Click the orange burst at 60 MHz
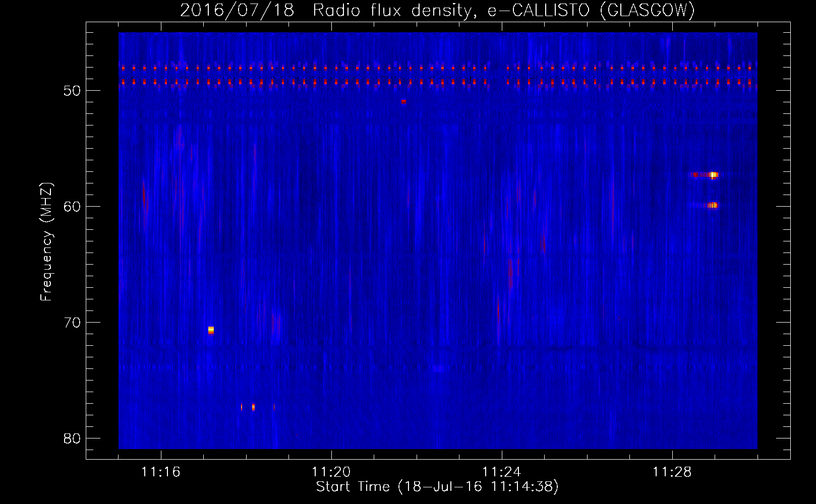This screenshot has width=816, height=504. click(x=712, y=205)
